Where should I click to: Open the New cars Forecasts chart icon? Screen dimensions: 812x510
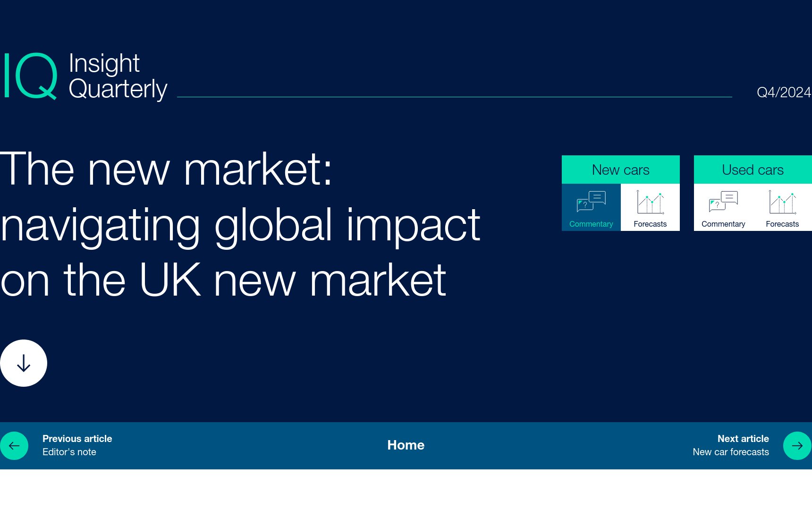pos(650,202)
